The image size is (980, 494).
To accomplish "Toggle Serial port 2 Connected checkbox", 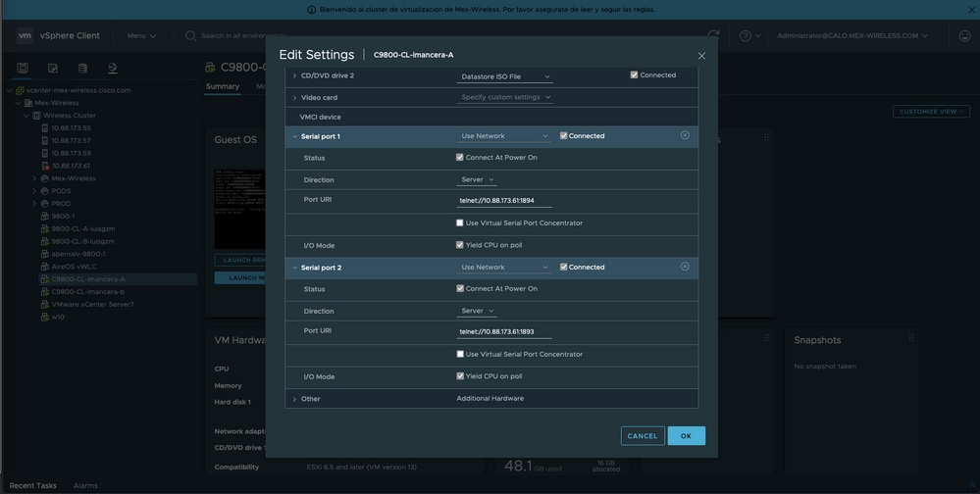I will pyautogui.click(x=563, y=267).
